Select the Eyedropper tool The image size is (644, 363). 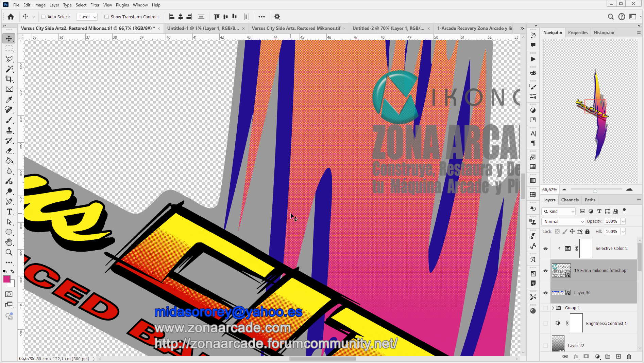point(9,99)
